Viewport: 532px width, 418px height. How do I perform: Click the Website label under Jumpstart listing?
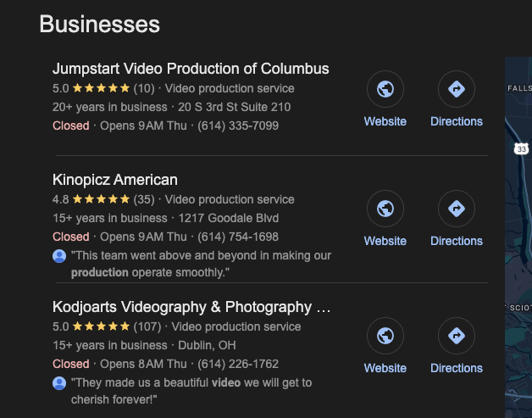[x=385, y=121]
